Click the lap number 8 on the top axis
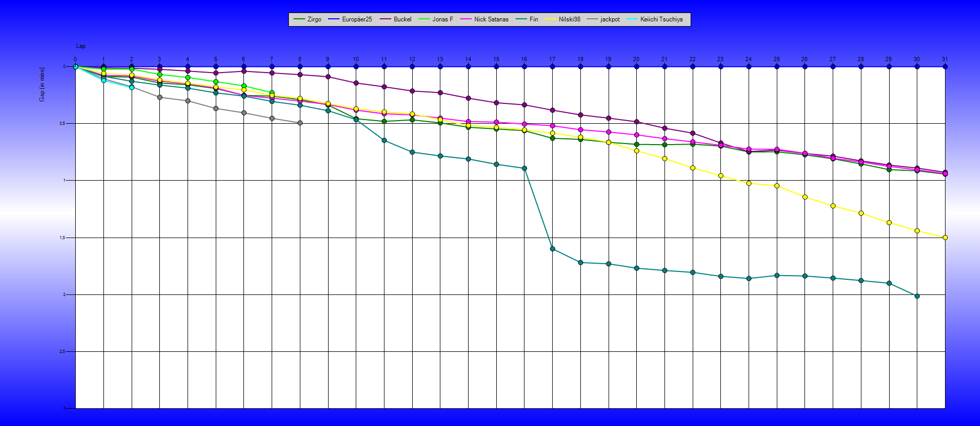The width and height of the screenshot is (980, 426). click(300, 59)
